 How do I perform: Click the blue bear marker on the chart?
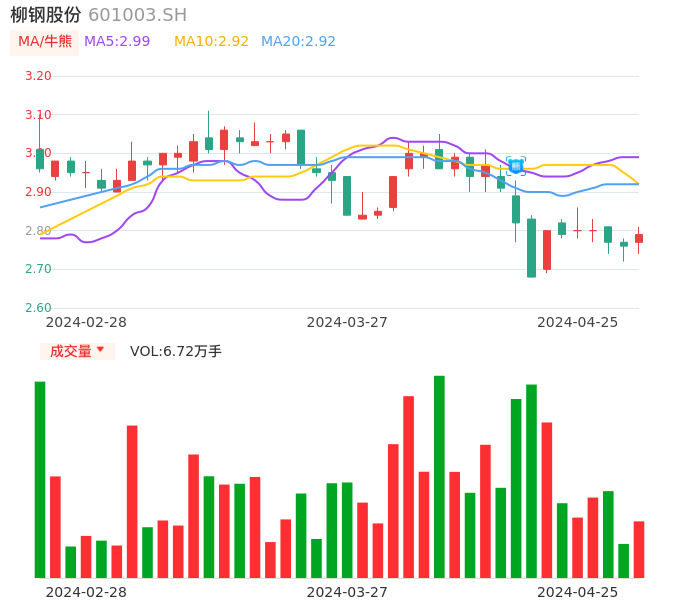click(x=516, y=167)
